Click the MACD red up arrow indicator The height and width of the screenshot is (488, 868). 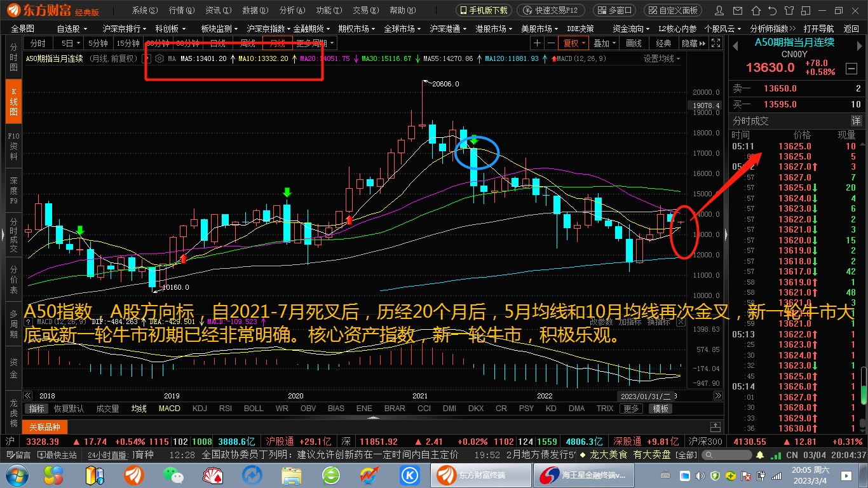[x=553, y=58]
